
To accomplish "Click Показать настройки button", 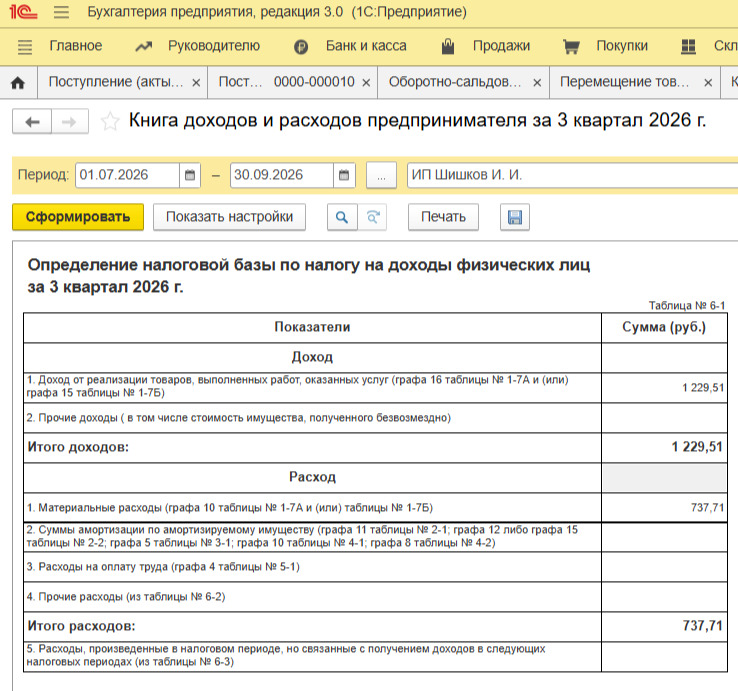I will 229,217.
